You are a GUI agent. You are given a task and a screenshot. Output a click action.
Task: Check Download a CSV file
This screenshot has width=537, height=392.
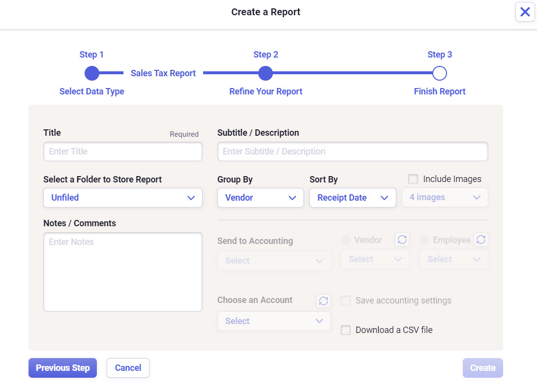346,330
